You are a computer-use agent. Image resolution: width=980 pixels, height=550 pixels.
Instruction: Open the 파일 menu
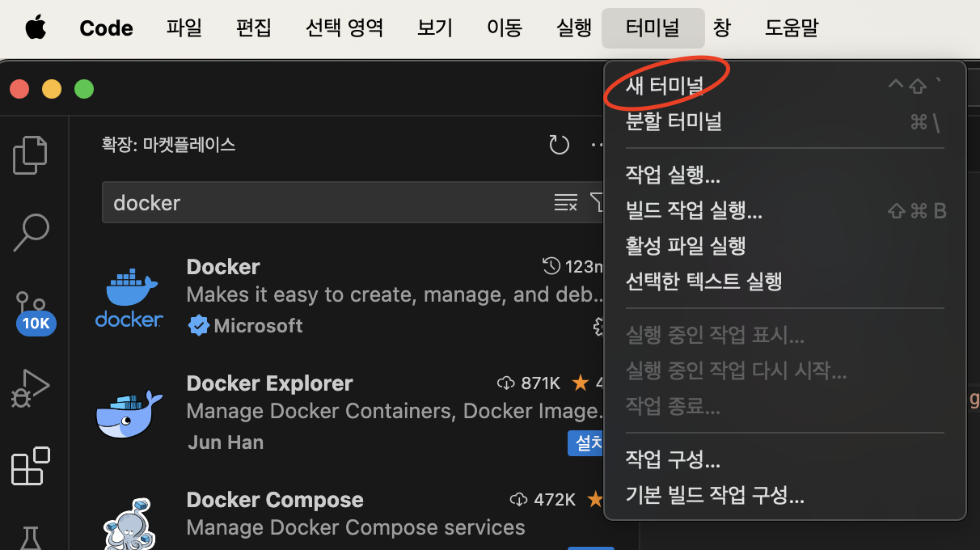[184, 28]
